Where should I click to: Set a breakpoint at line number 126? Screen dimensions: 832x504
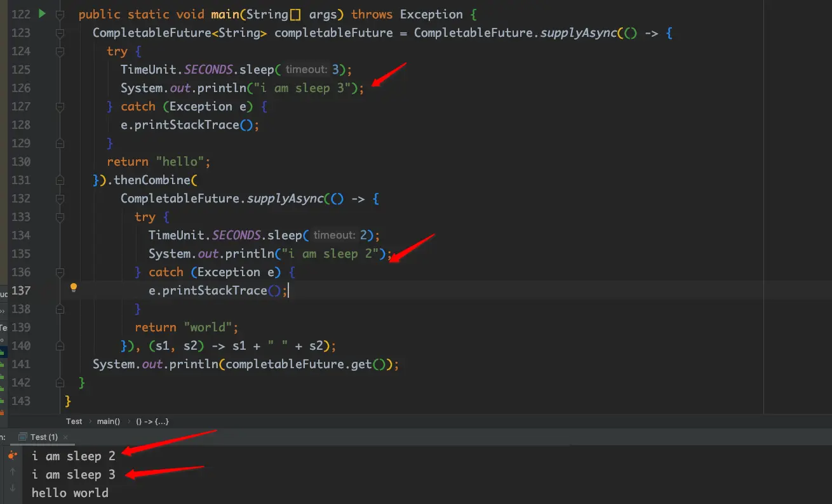(20, 88)
